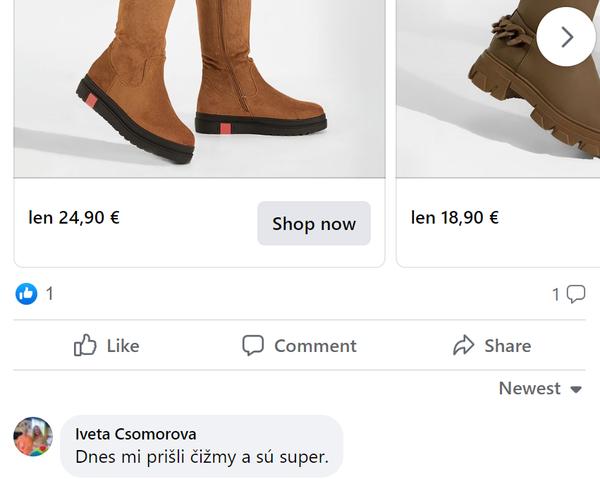Image resolution: width=600 pixels, height=479 pixels.
Task: Open Iveta Csomorova's profile picture
Action: click(33, 437)
